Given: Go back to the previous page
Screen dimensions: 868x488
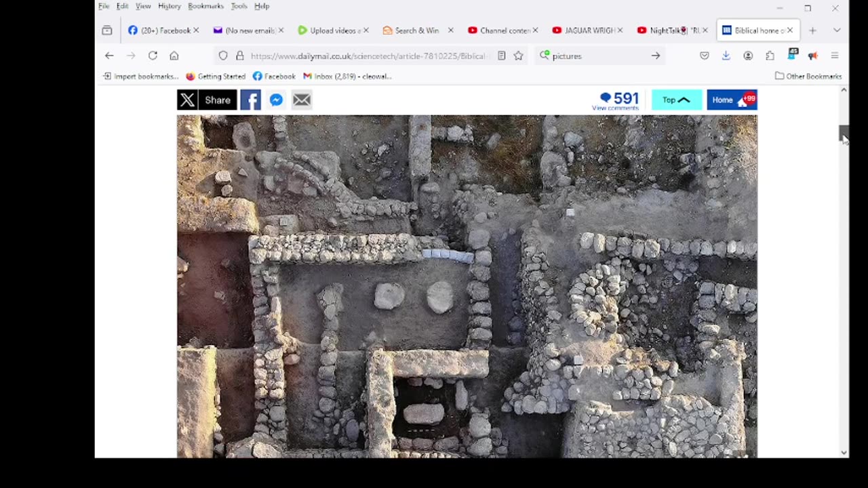Looking at the screenshot, I should point(109,56).
